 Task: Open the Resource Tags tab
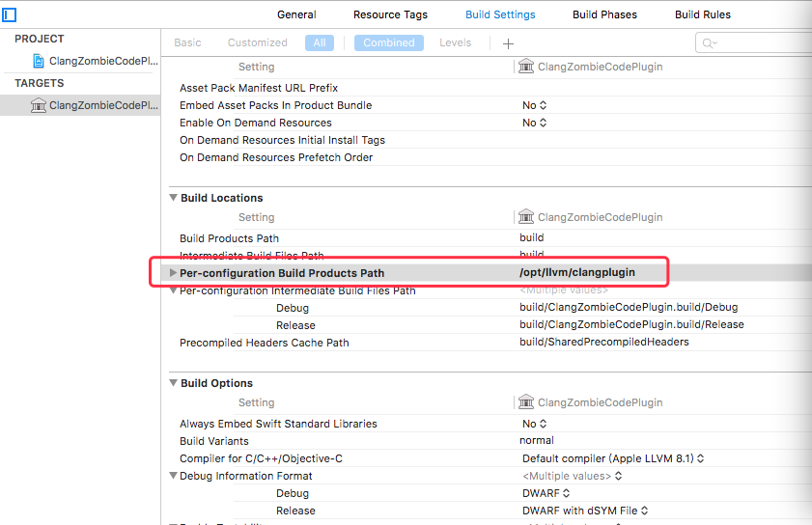tap(390, 14)
